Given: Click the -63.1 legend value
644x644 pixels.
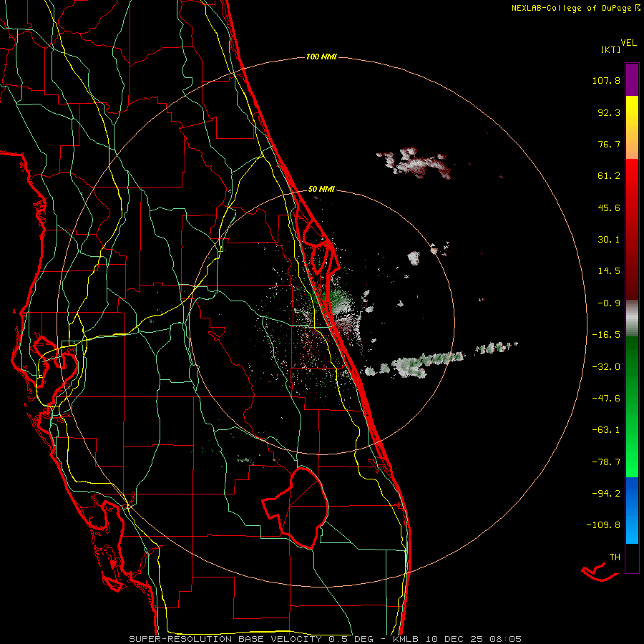Looking at the screenshot, I should 606,430.
